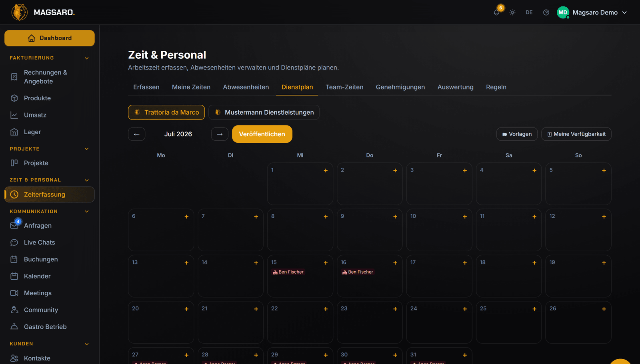640x364 pixels.
Task: Open the Regeln tab
Action: [496, 87]
